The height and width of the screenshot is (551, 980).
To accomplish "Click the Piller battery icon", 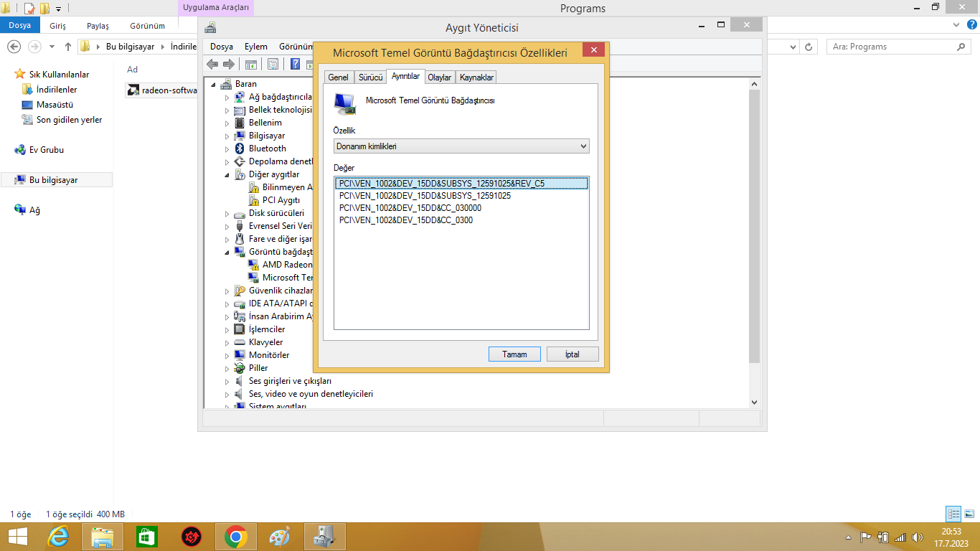I will [x=240, y=368].
